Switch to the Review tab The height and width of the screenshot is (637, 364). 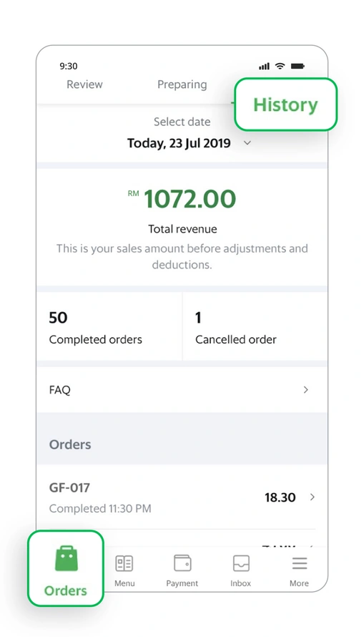[84, 84]
